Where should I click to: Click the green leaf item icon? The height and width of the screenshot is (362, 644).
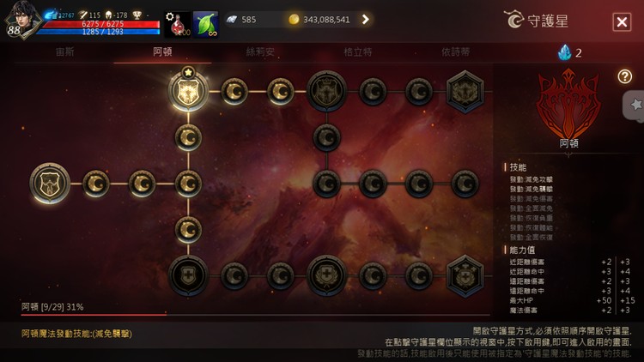click(x=205, y=24)
